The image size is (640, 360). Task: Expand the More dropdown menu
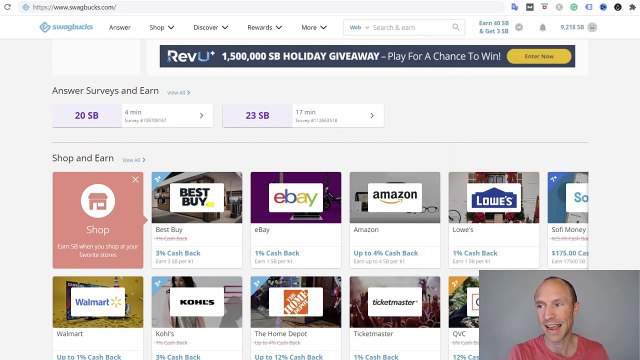(314, 27)
